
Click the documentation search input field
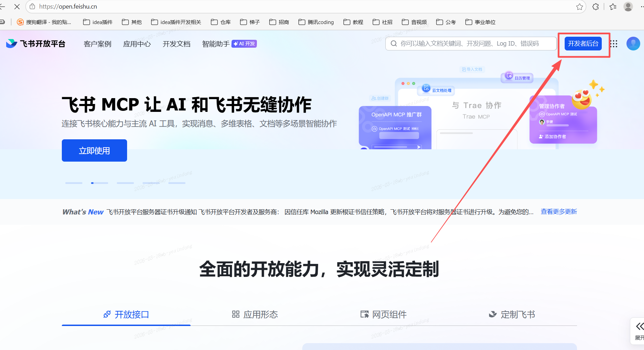(471, 44)
